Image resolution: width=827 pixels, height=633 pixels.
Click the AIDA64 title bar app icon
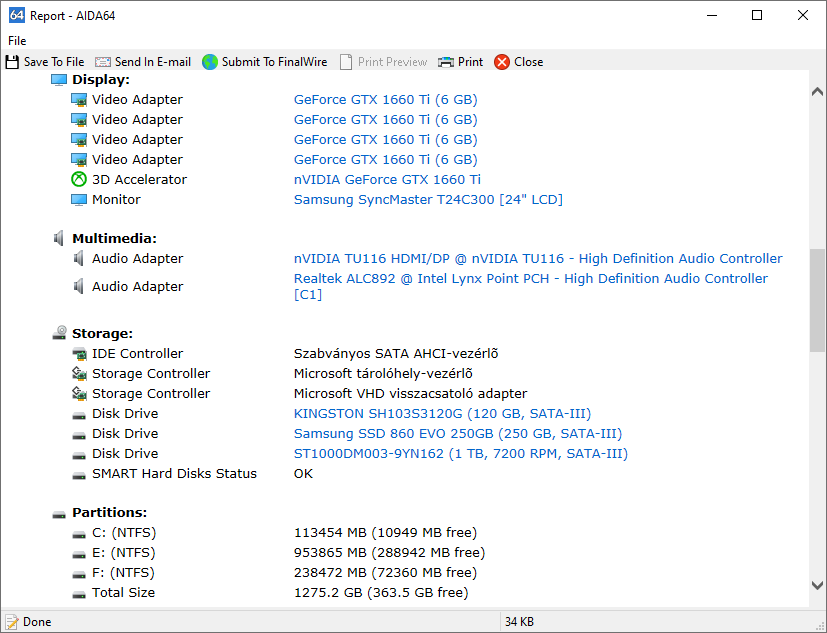[x=17, y=15]
